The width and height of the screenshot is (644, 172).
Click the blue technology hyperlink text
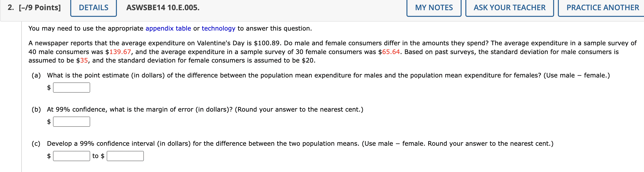click(x=218, y=28)
